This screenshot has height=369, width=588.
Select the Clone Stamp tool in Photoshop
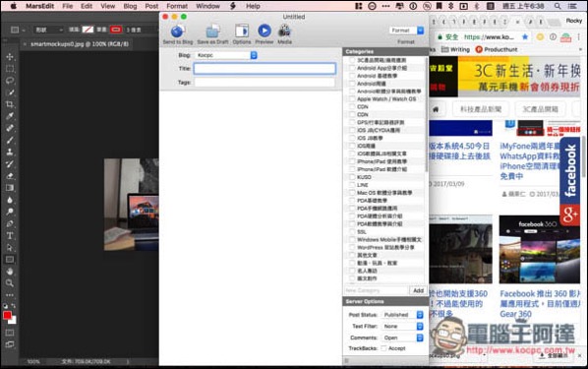[x=10, y=152]
